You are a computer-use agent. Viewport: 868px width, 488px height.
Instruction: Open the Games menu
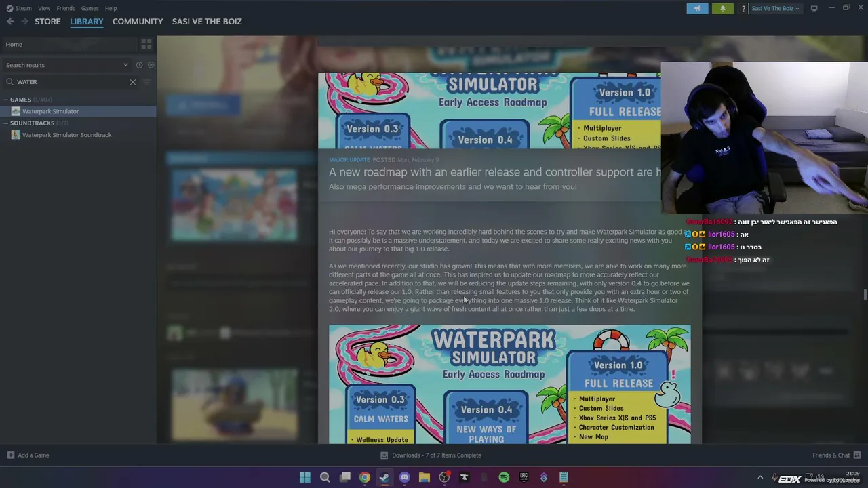90,8
